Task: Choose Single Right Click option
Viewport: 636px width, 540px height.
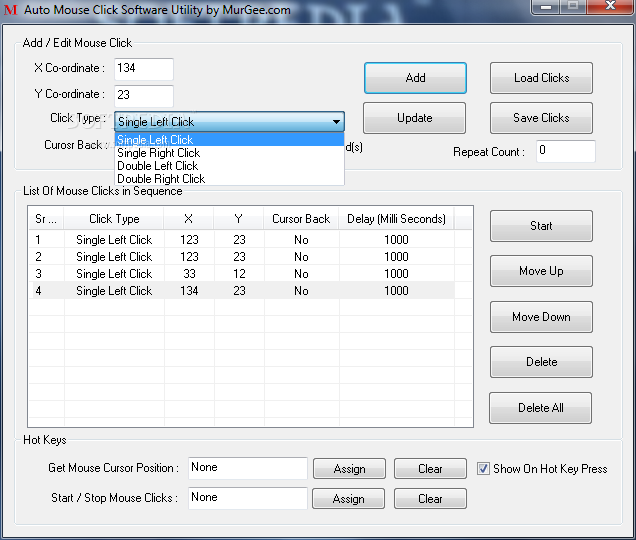Action: 230,153
